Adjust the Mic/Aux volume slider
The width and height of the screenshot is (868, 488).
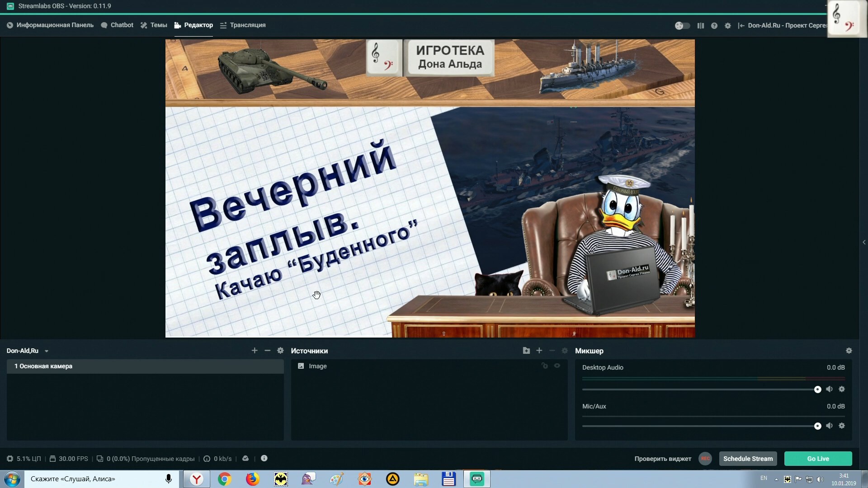tap(701, 426)
